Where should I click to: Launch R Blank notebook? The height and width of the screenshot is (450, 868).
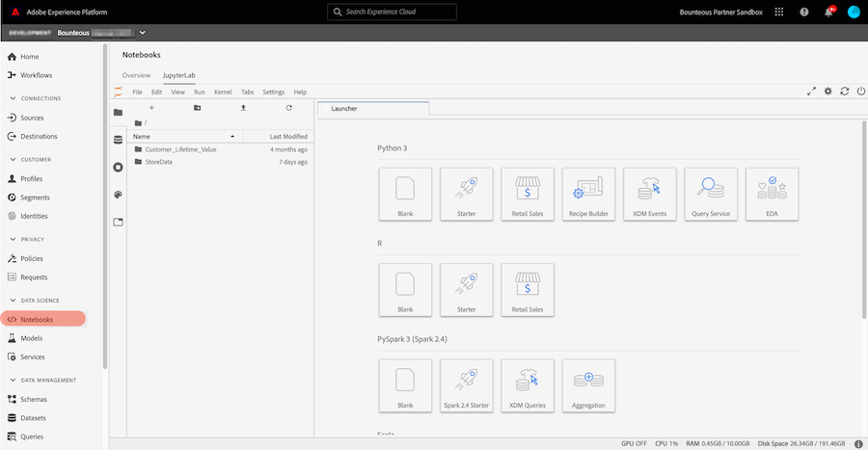tap(405, 290)
